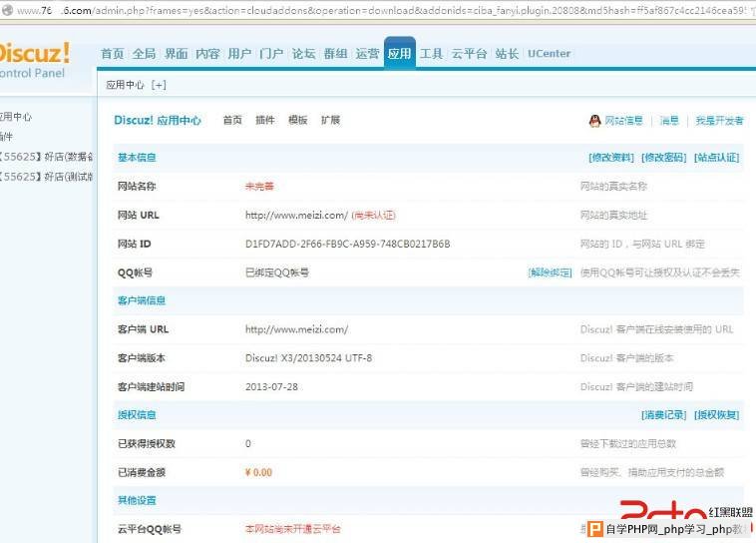Open the 首页 top navigation menu

point(112,54)
